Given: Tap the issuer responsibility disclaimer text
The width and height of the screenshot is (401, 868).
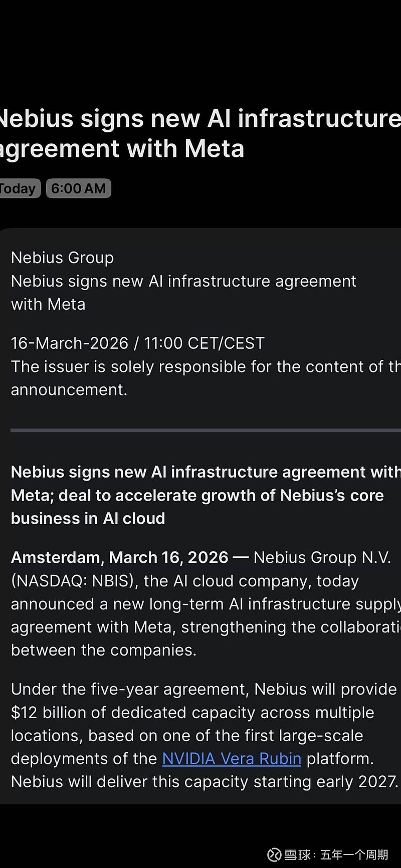Looking at the screenshot, I should tap(200, 378).
